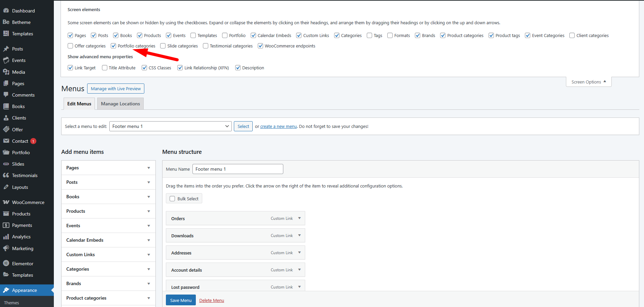Screen dimensions: 644x307
Task: Click the Analytics bar chart icon
Action: [6, 237]
